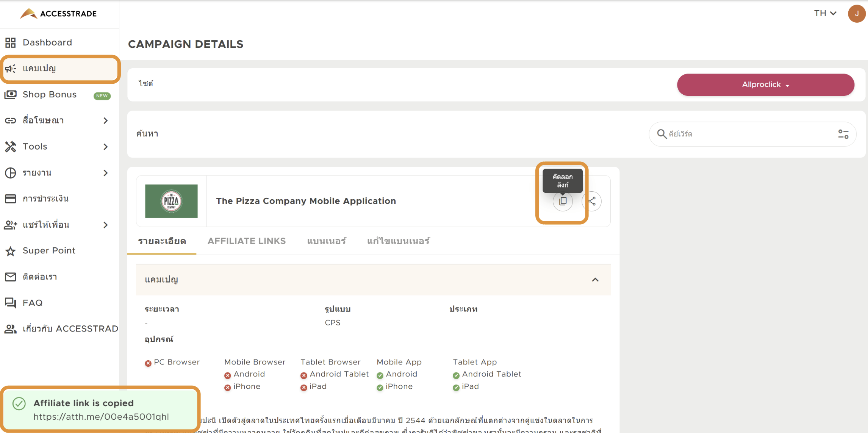The width and height of the screenshot is (868, 433).
Task: Open the Dashboard grid icon
Action: tap(11, 42)
